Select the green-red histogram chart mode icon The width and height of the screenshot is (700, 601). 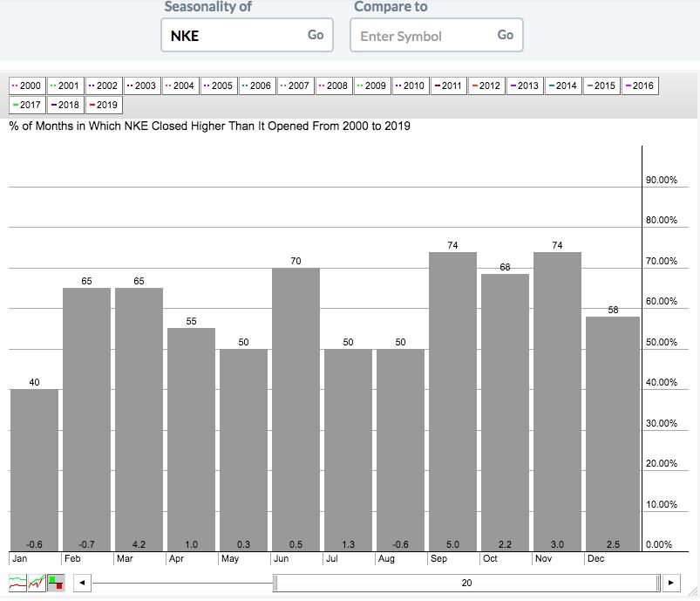pyautogui.click(x=56, y=583)
